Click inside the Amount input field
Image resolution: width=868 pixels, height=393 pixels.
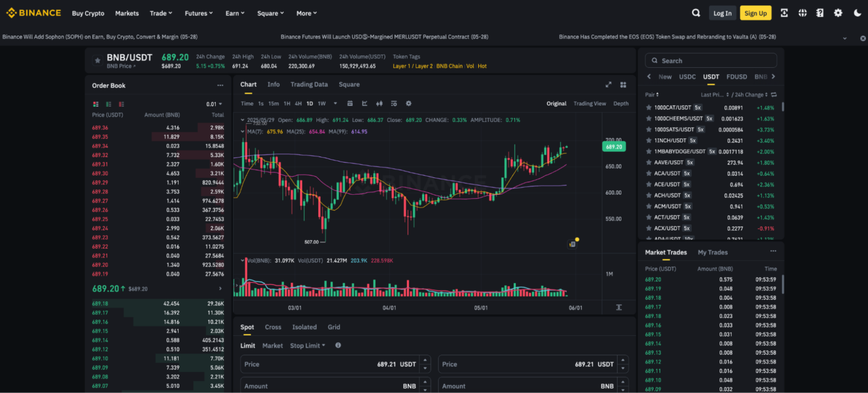(328, 386)
